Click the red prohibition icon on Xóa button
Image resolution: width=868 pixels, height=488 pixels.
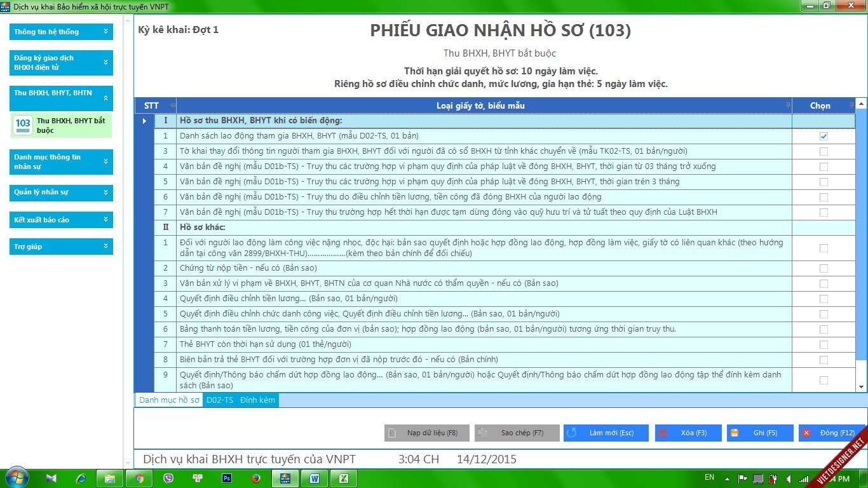(663, 433)
